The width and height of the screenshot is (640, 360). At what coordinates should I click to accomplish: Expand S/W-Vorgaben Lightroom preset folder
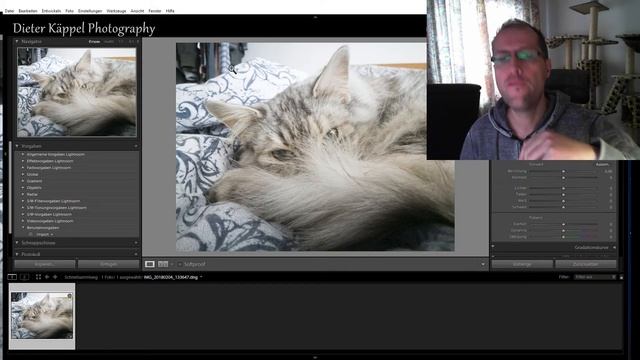point(23,214)
